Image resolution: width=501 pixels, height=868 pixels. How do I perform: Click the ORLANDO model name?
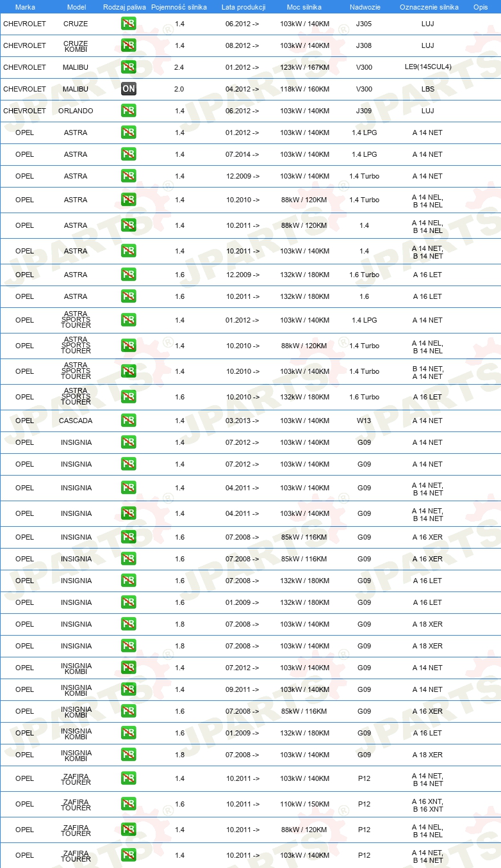click(76, 111)
